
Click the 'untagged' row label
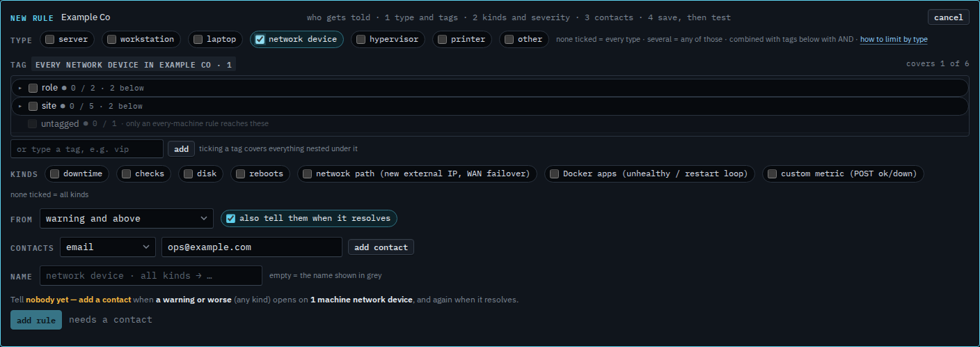tap(61, 124)
